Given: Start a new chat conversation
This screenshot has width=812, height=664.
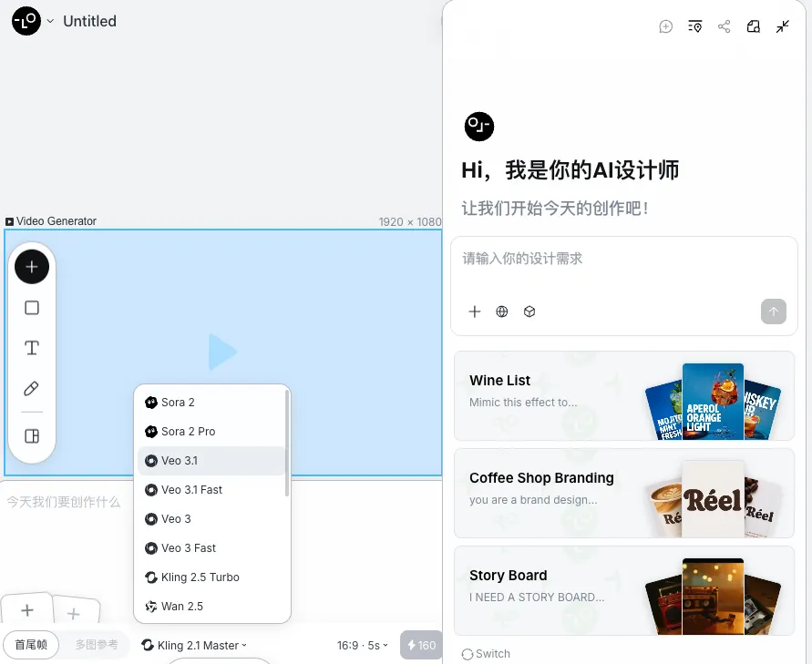Looking at the screenshot, I should tap(666, 26).
